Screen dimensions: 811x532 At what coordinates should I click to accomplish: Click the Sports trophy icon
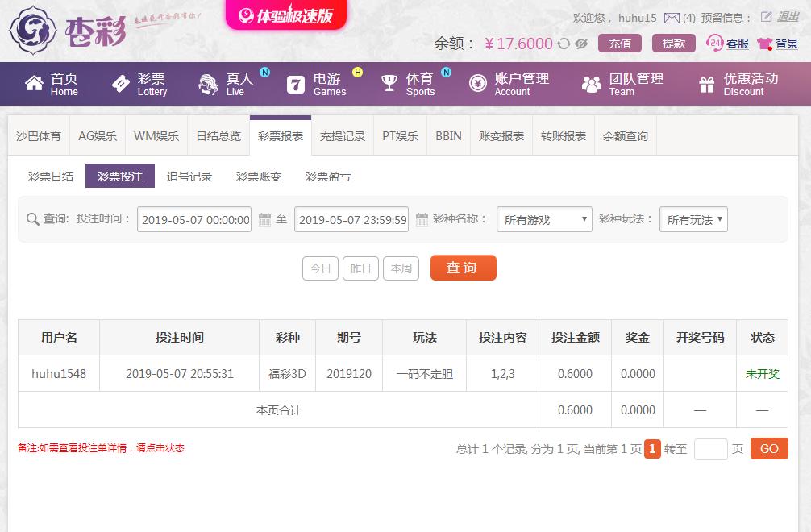(x=389, y=83)
